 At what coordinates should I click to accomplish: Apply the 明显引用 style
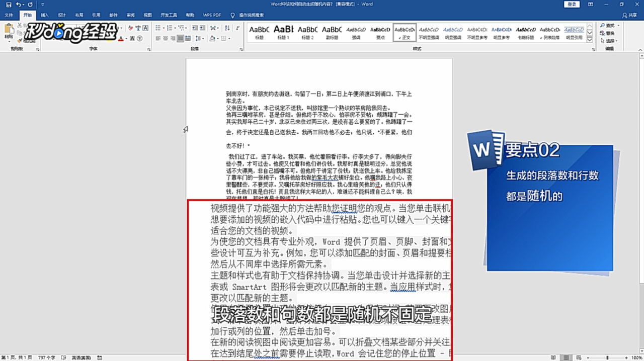tap(574, 32)
